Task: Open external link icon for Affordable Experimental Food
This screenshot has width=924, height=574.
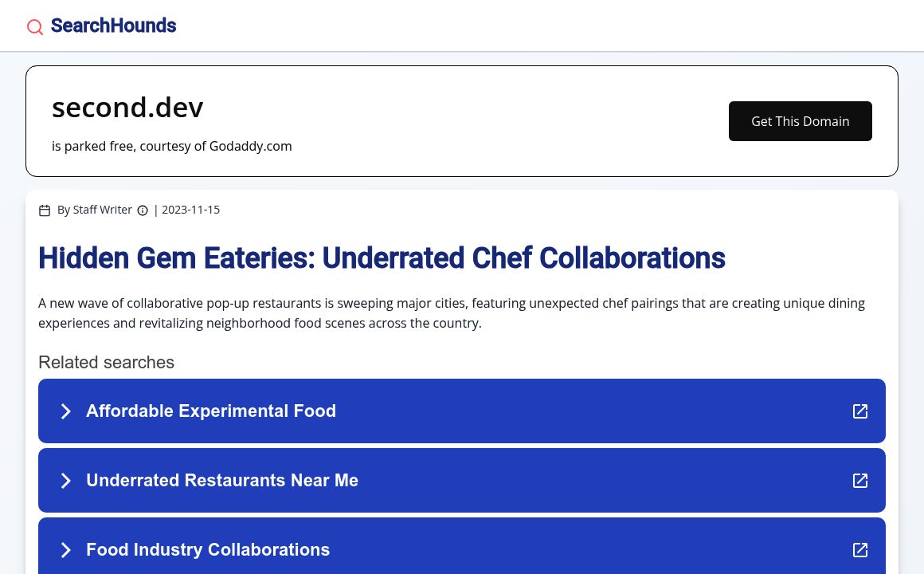Action: 860,411
